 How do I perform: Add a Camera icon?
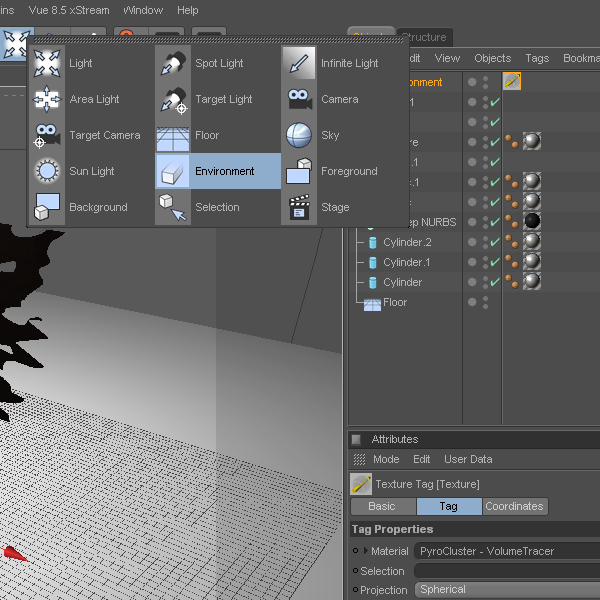(x=299, y=99)
